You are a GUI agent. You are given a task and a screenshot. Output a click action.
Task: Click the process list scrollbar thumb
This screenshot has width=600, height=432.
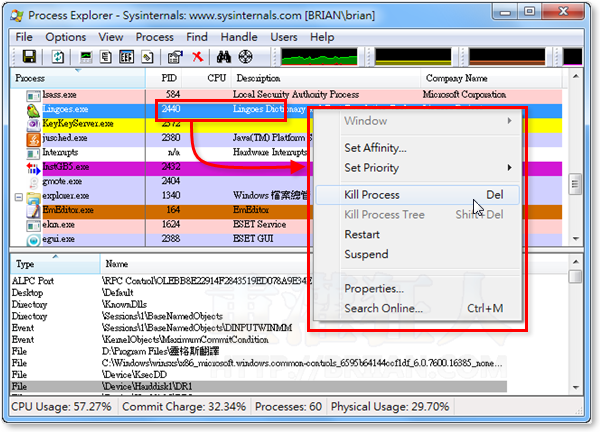(575, 184)
